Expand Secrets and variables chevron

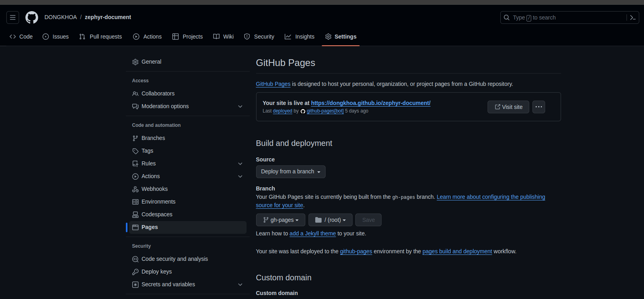pos(240,285)
